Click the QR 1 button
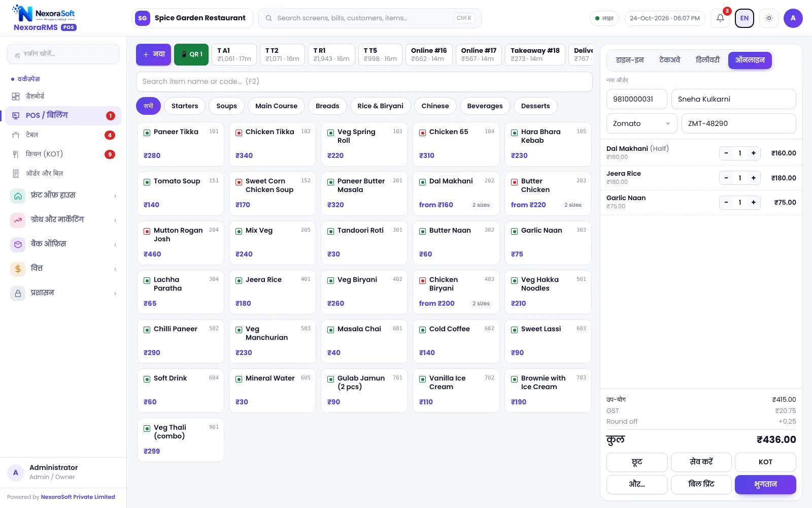The width and height of the screenshot is (812, 508). pos(191,54)
